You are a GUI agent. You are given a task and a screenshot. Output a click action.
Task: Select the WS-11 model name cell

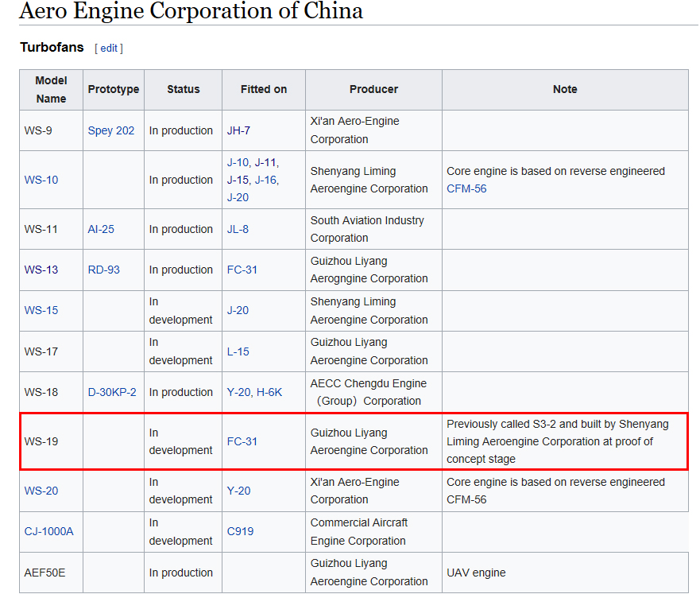coord(51,229)
